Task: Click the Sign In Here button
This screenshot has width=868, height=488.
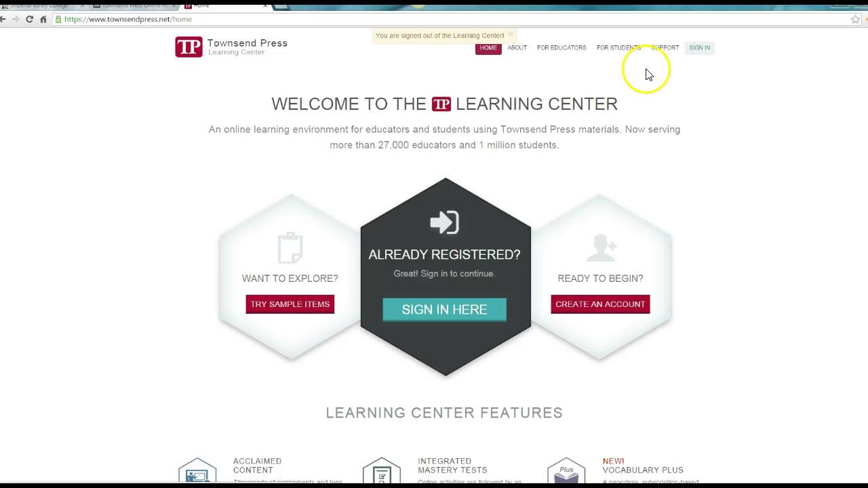Action: pos(444,310)
